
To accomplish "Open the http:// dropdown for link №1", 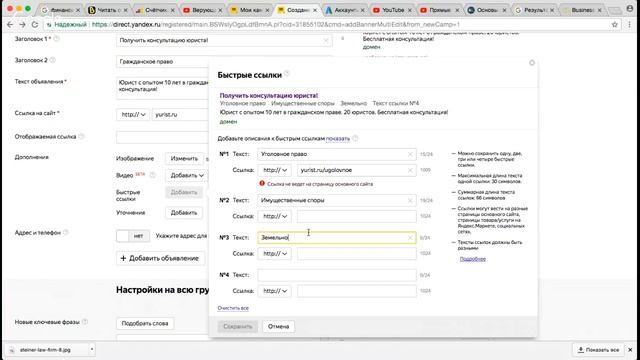I will coord(275,170).
